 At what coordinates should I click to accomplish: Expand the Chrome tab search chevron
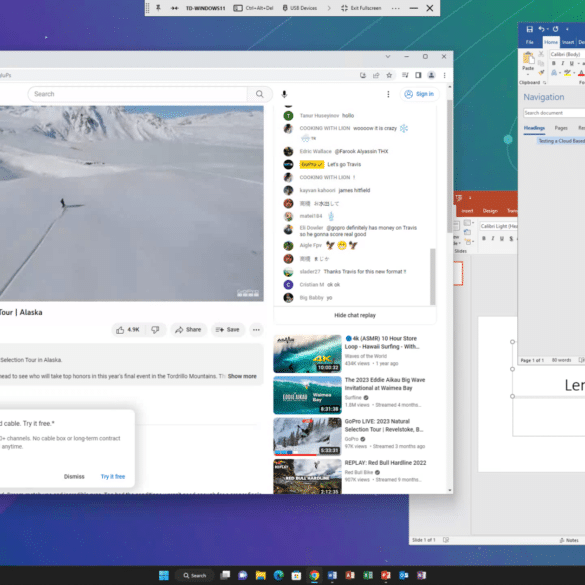(388, 57)
